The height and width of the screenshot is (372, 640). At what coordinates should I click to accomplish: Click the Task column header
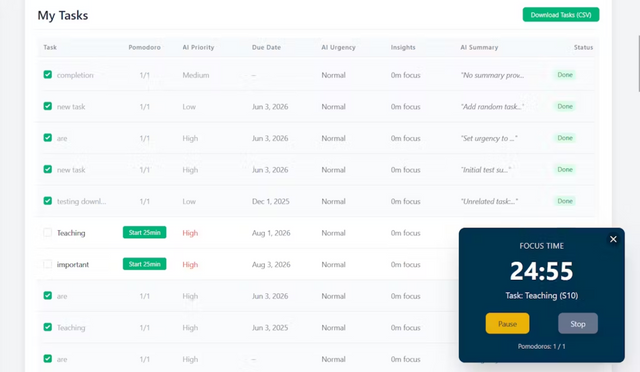click(x=50, y=47)
